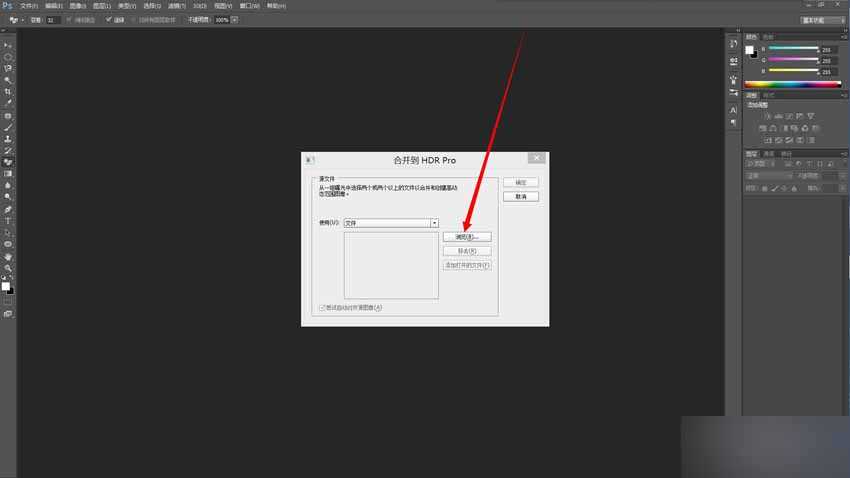Uncheck the Contiguous option

tap(108, 20)
